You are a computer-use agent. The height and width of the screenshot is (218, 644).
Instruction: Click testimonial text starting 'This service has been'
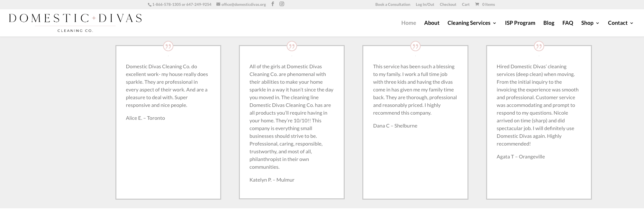point(415,90)
